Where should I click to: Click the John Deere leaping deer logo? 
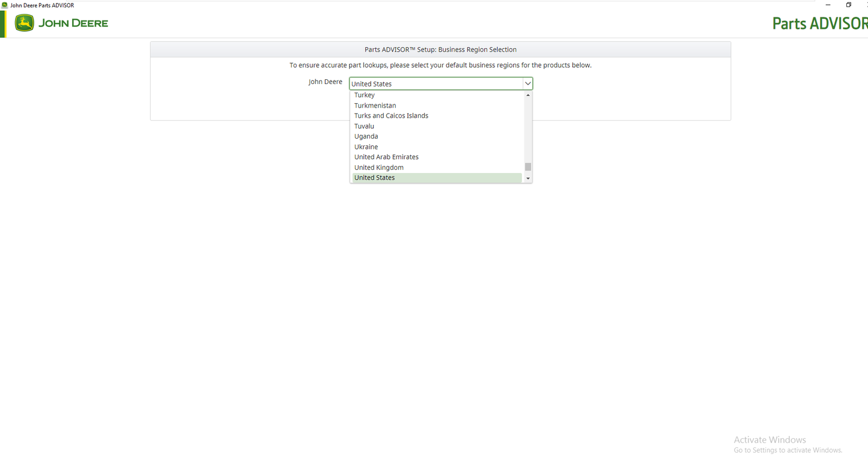(24, 23)
